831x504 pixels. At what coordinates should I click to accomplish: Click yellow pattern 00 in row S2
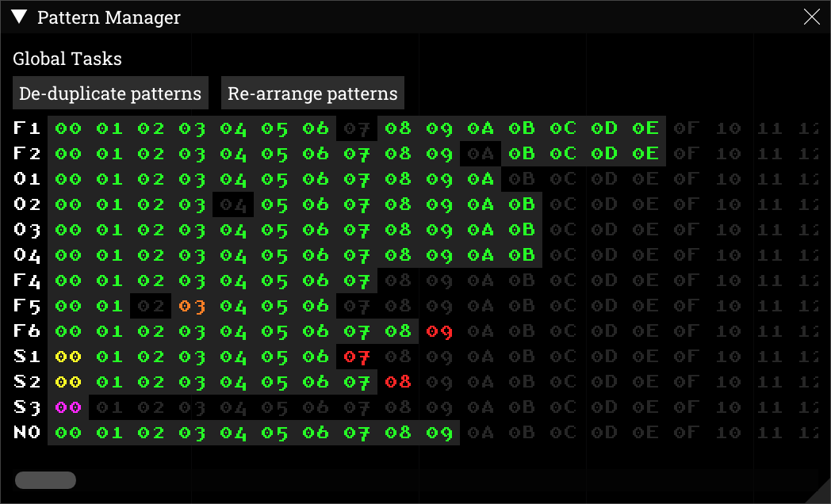68,382
